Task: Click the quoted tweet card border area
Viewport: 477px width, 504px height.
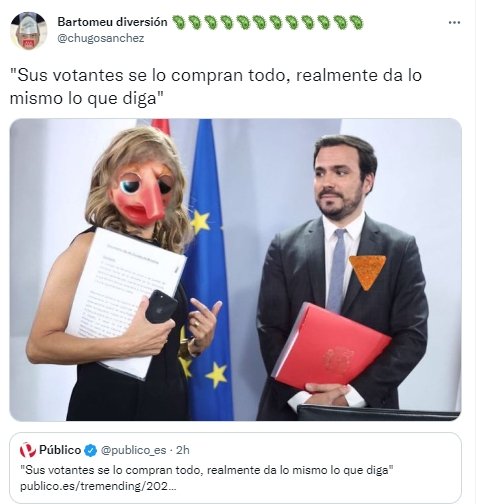Action: pyautogui.click(x=235, y=468)
